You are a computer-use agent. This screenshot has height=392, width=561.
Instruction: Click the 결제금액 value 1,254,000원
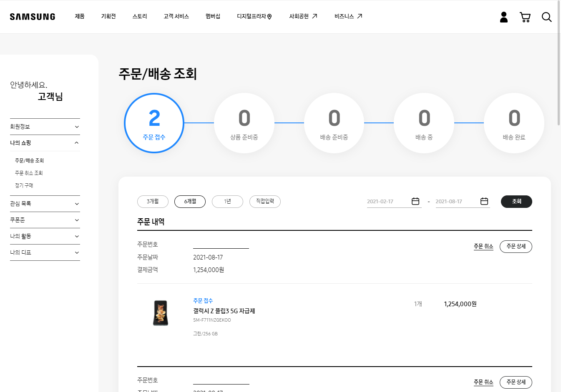(x=209, y=270)
